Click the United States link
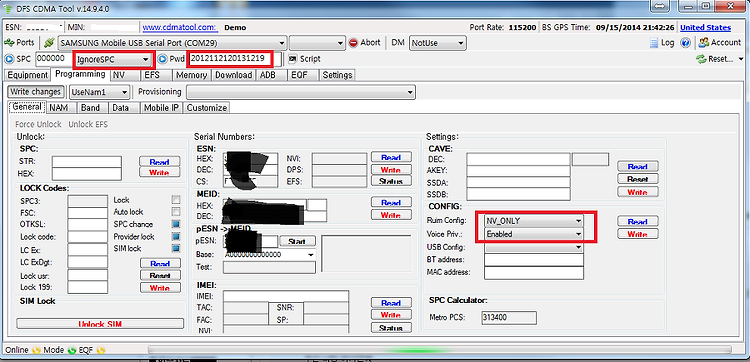This screenshot has height=362, width=750. tap(706, 27)
